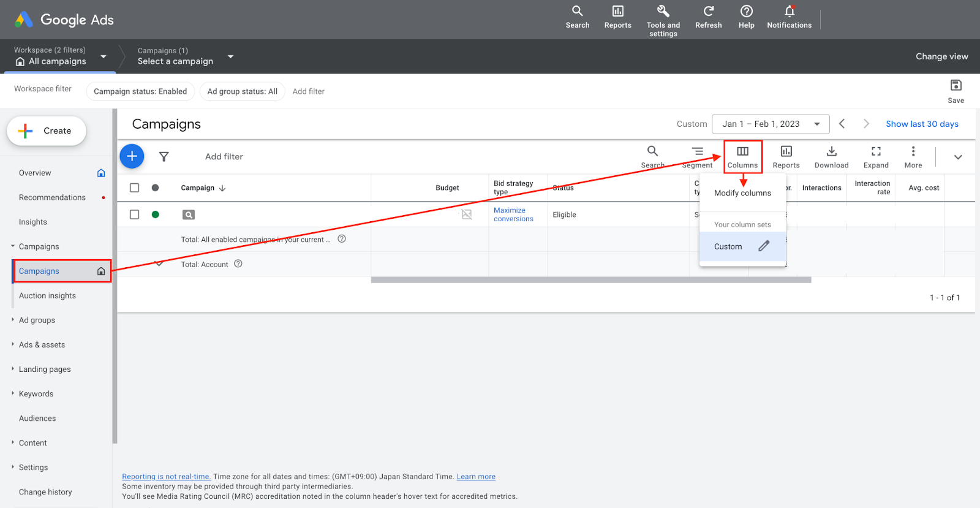Image resolution: width=980 pixels, height=508 pixels.
Task: Open Search in top header
Action: [577, 17]
